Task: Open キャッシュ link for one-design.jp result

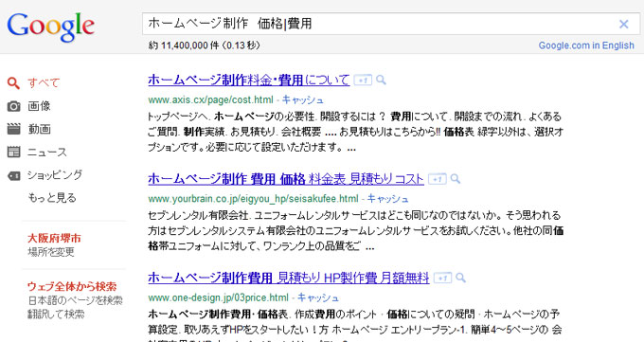Action: pos(318,297)
